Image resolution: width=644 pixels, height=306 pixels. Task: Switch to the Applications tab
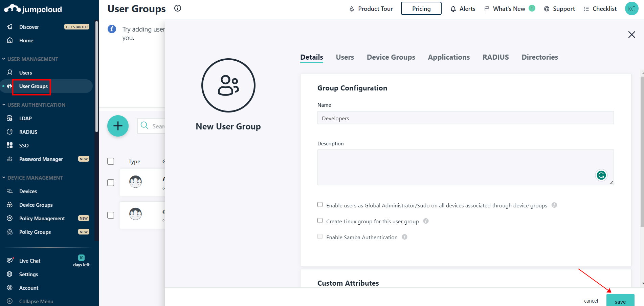tap(449, 57)
